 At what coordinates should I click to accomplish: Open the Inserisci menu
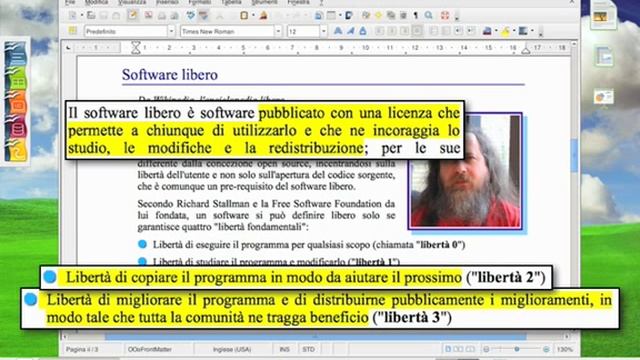click(167, 2)
